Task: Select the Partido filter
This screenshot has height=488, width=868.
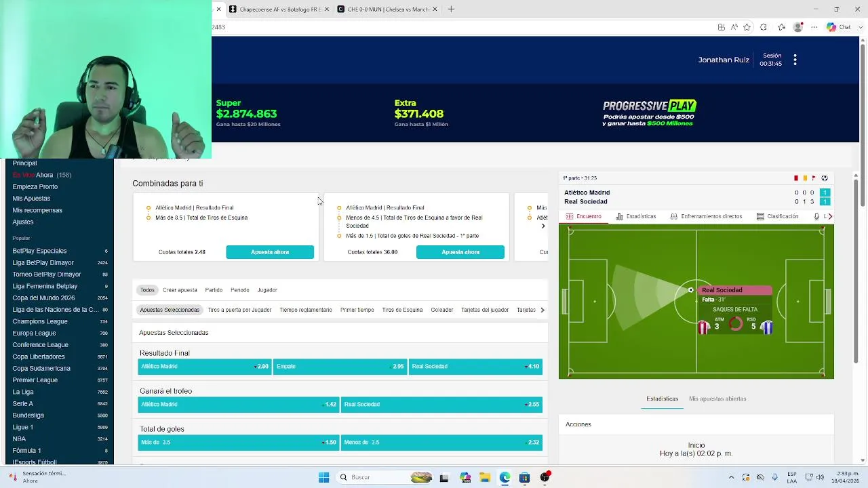Action: tap(214, 290)
